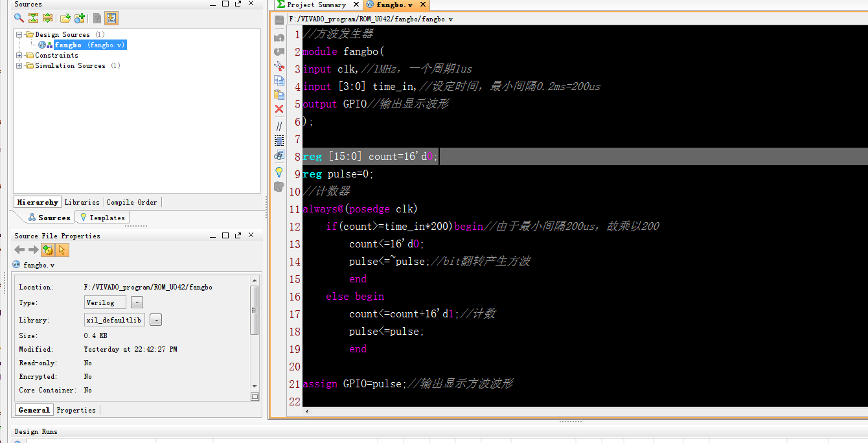868x443 pixels.
Task: Click the toggle line comments icon
Action: (x=279, y=126)
